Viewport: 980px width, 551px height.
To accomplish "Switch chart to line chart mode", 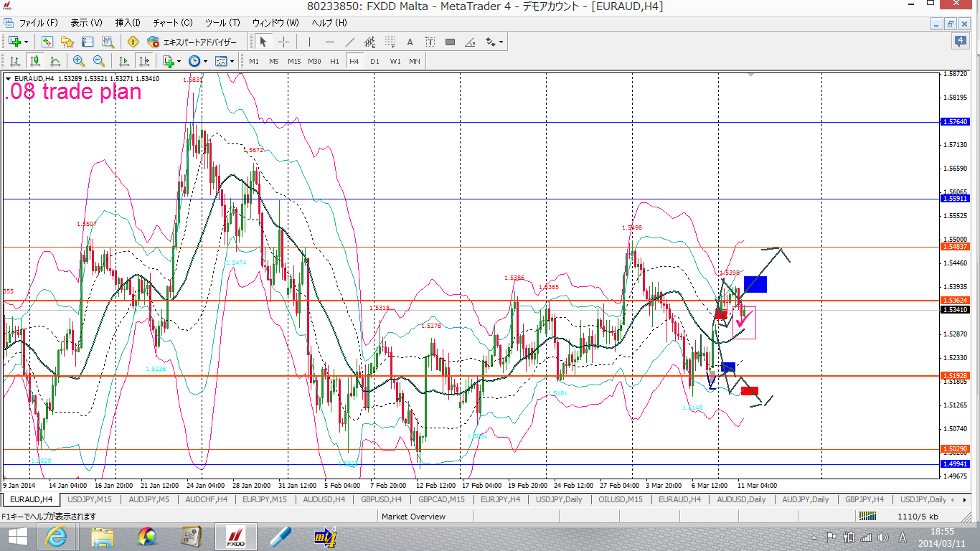I will click(55, 61).
